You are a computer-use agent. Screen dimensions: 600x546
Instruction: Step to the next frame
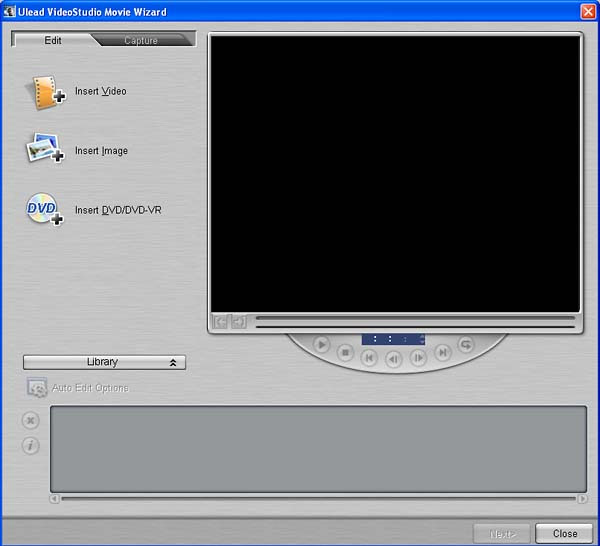(418, 358)
